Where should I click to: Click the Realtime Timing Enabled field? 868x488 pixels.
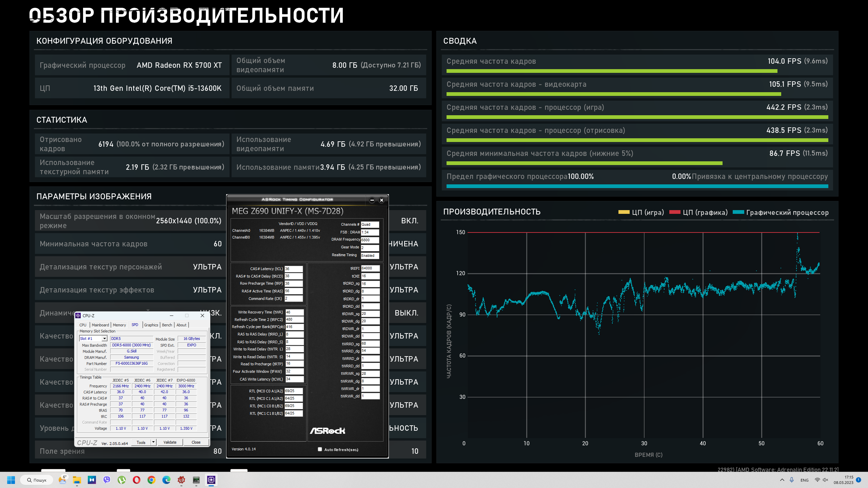370,256
